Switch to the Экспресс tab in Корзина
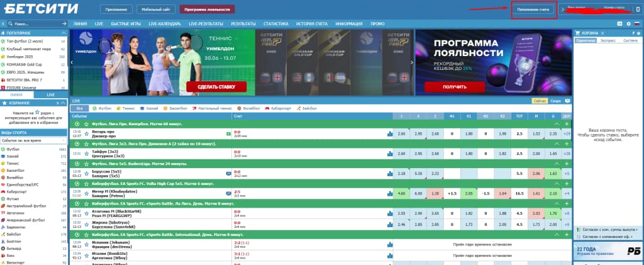The width and height of the screenshot is (644, 265). coord(608,41)
